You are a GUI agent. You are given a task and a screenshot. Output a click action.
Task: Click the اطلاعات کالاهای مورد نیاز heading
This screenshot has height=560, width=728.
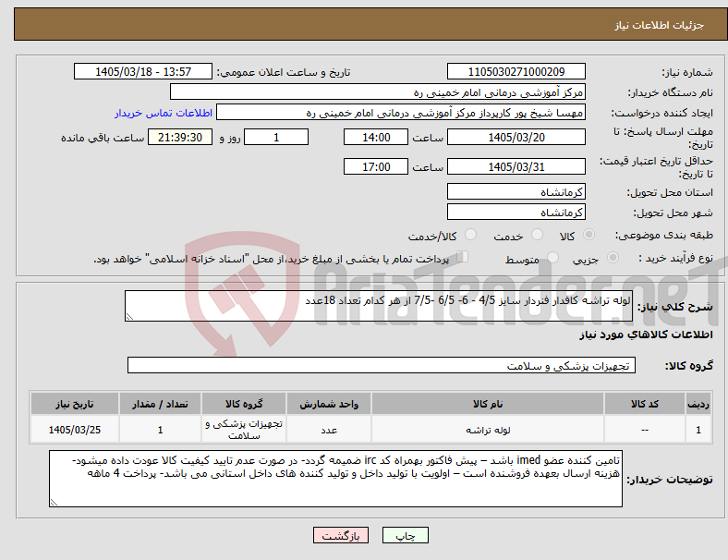click(x=646, y=335)
